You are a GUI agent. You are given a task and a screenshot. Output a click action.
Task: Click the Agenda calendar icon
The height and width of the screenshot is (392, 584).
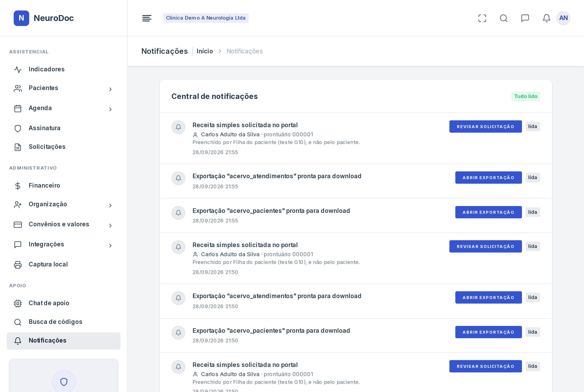coord(18,108)
